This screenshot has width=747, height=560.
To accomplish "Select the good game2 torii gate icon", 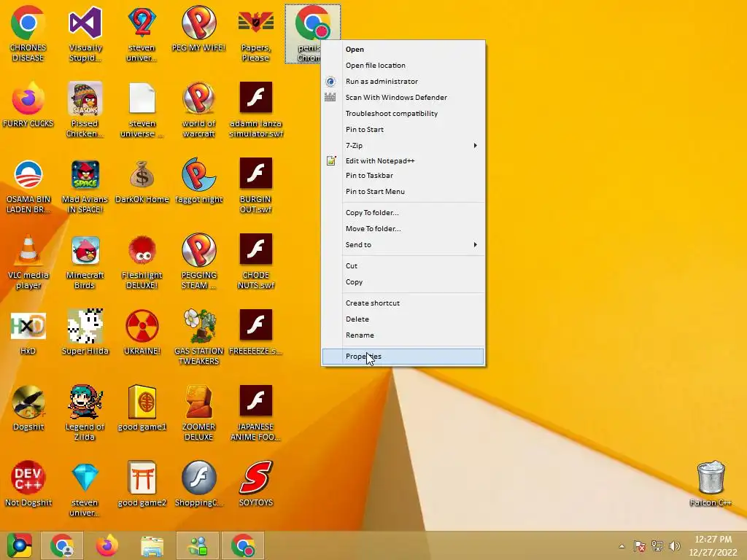I will (142, 484).
